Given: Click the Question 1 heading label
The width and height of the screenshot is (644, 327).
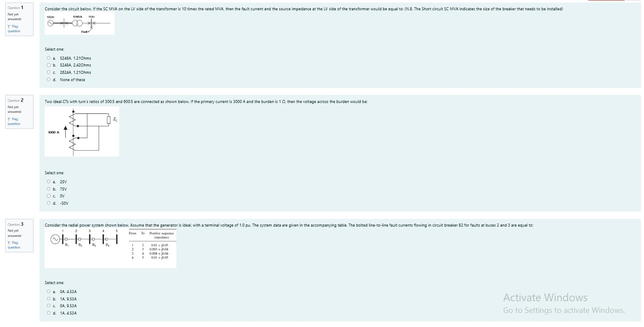Looking at the screenshot, I should click(16, 7).
